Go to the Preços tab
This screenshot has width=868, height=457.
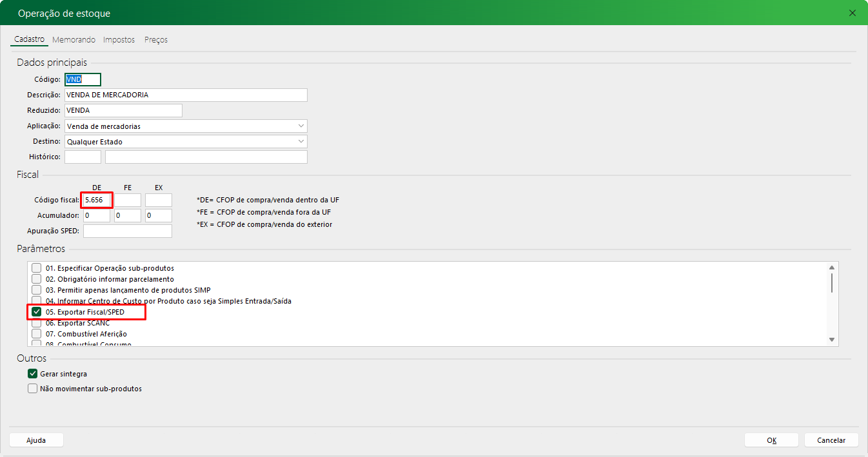pyautogui.click(x=156, y=40)
